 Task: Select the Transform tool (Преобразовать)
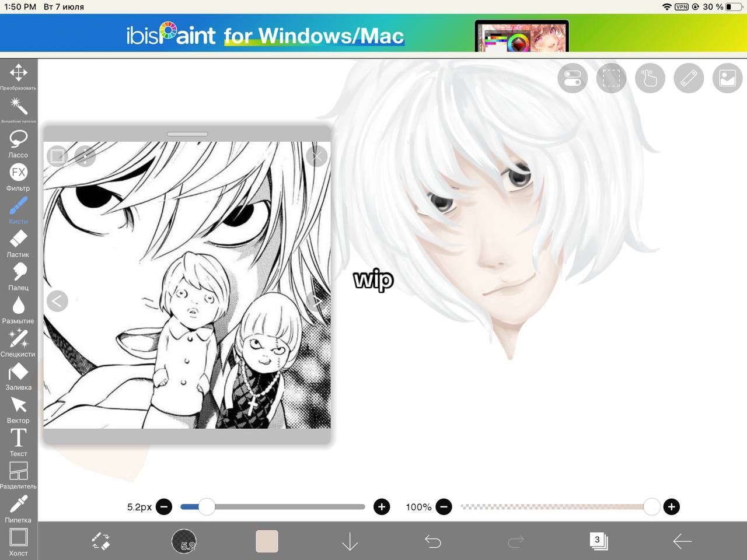[x=18, y=76]
